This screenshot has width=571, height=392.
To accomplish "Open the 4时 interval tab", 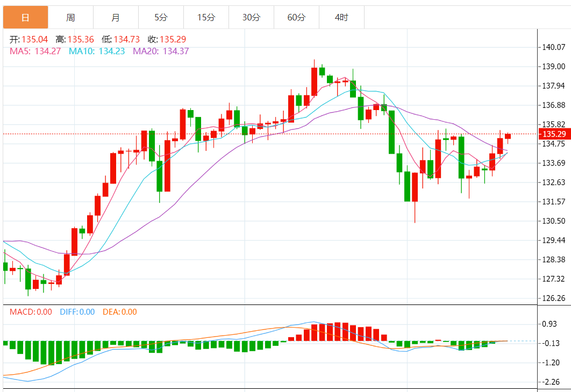I will pos(341,17).
